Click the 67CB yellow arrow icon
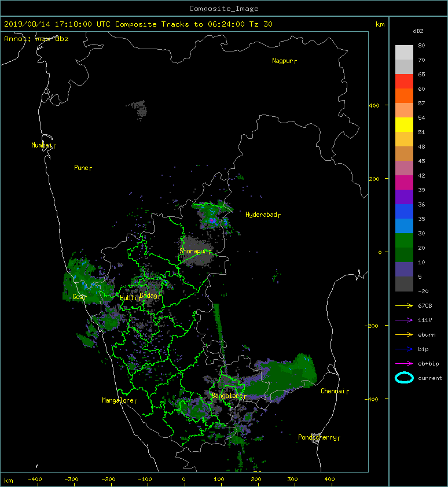Viewport: 448px width, 487px height. click(404, 306)
